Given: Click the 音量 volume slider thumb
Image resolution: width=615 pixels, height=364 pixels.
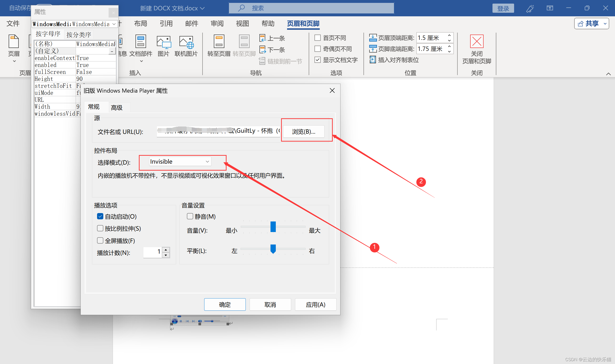Looking at the screenshot, I should coord(273,227).
